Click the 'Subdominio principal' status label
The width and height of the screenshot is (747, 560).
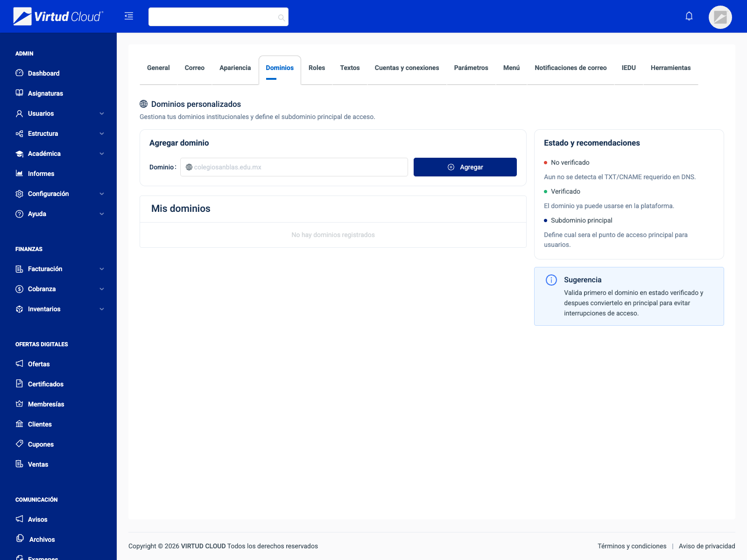(581, 220)
